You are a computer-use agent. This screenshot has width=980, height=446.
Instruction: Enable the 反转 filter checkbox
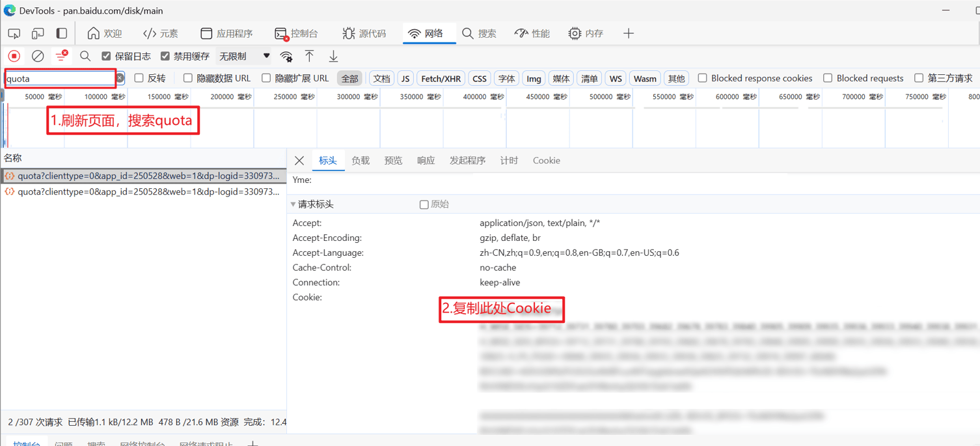coord(139,77)
